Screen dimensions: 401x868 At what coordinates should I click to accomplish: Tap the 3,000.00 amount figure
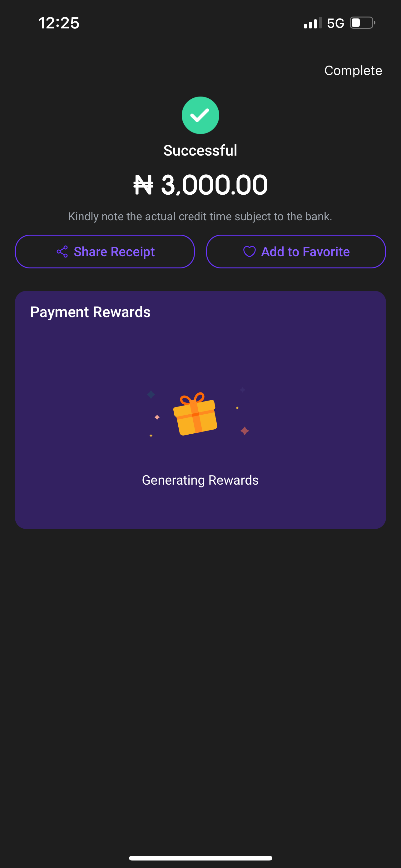click(x=214, y=185)
